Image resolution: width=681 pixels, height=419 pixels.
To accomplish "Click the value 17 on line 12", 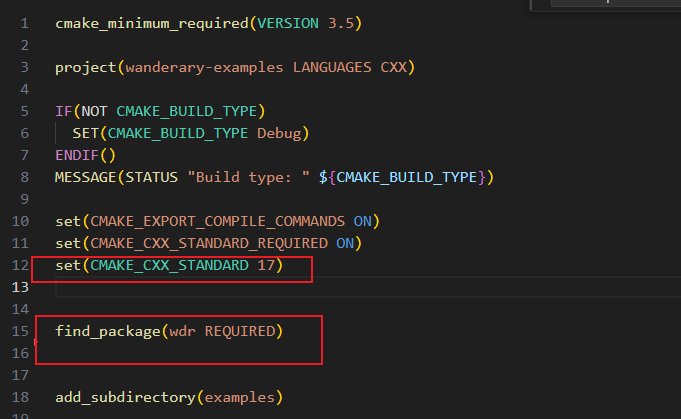I will point(266,265).
